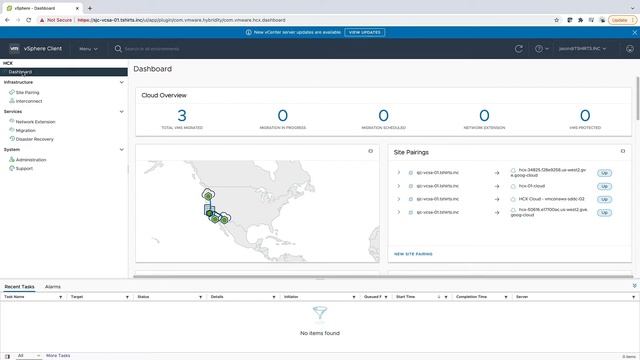Viewport: 640px width, 360px height.
Task: Switch to the Alarms tab
Action: 53,287
